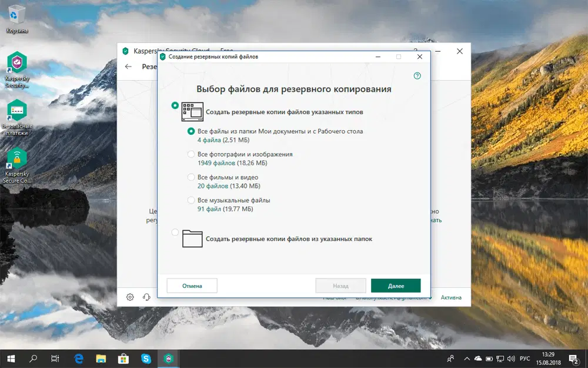
Task: Click the Kaspersky icon in the taskbar
Action: 169,358
